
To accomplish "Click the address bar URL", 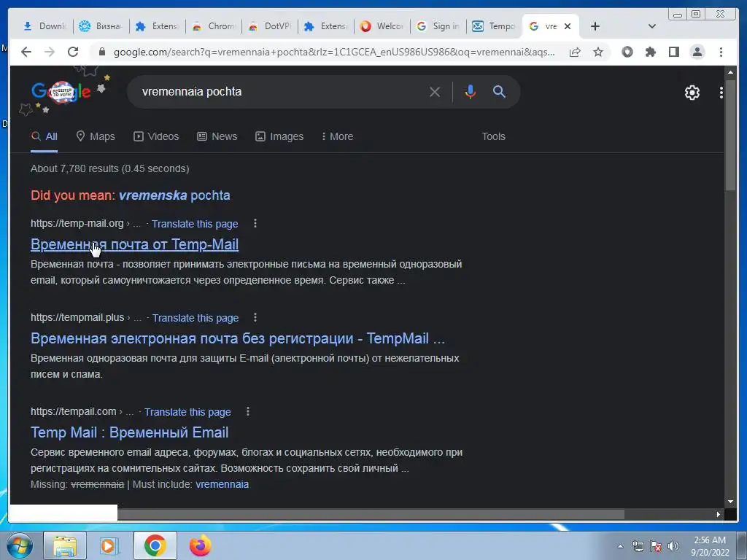I will click(334, 52).
